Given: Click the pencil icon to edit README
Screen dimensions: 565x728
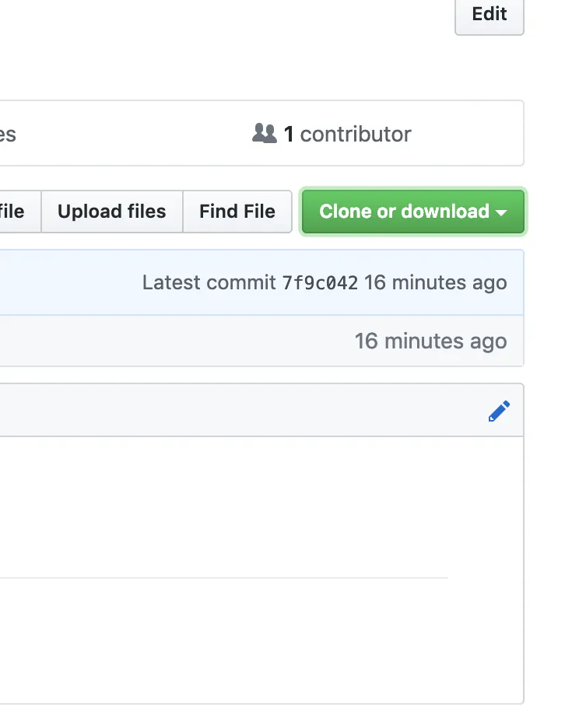Looking at the screenshot, I should 499,411.
